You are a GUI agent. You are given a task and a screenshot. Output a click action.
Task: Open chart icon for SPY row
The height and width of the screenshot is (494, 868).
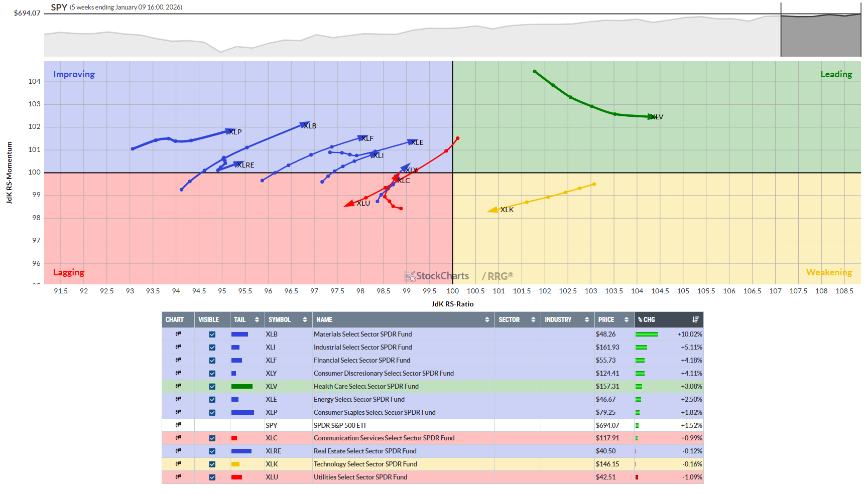(178, 425)
